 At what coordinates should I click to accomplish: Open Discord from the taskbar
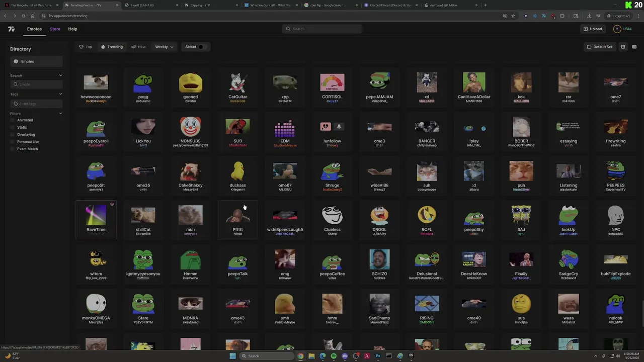[345, 356]
